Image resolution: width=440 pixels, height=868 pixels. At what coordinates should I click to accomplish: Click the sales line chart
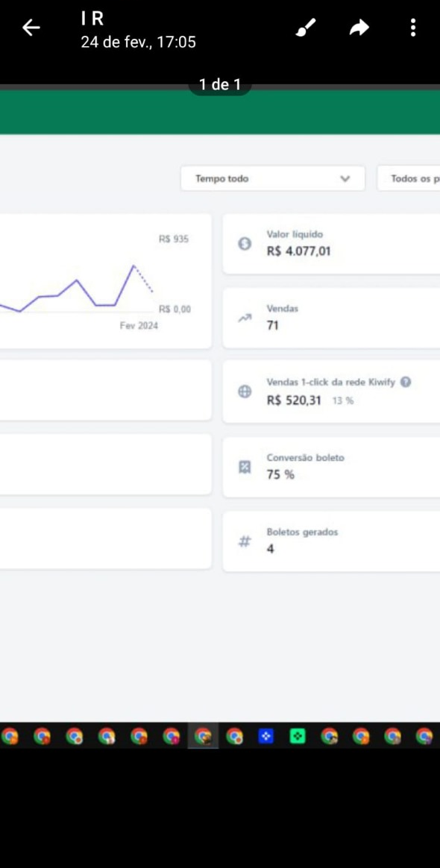76,289
